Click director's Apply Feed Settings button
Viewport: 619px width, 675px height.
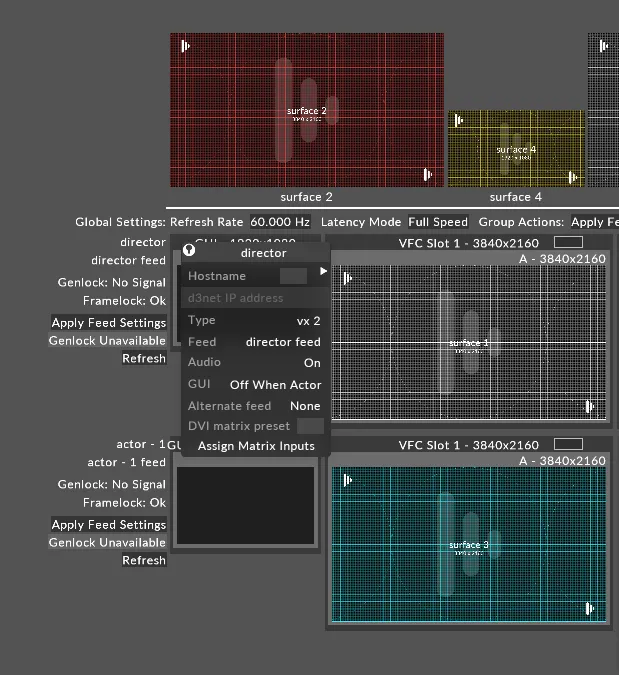(109, 323)
